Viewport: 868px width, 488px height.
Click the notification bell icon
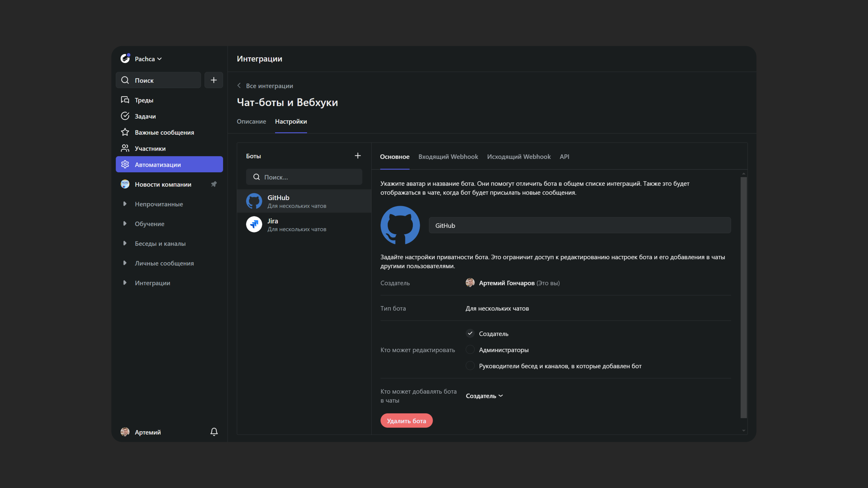[214, 432]
